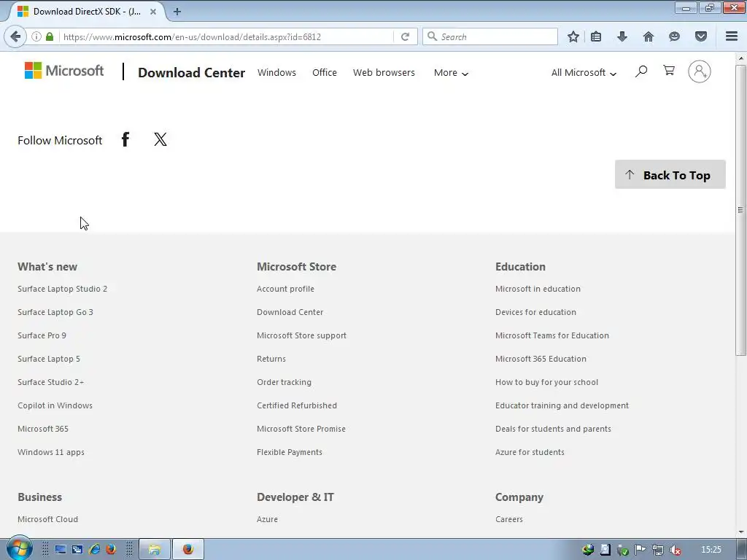Show site information icon in address bar
Screen dimensions: 747x560
[x=36, y=36]
